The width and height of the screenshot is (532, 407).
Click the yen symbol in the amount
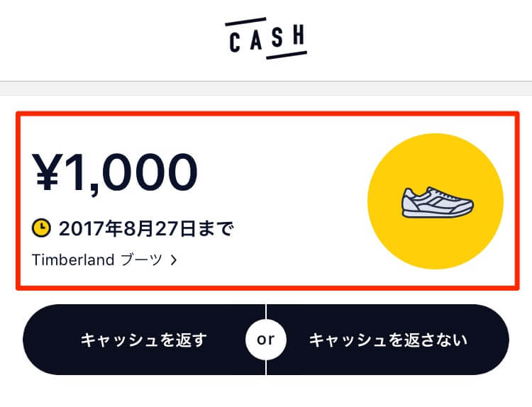48,172
